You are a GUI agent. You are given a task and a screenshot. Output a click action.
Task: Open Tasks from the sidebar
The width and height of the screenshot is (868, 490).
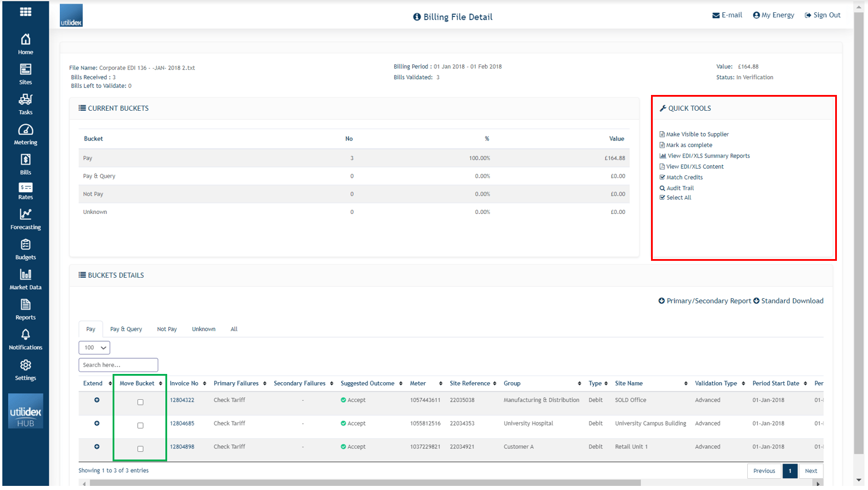pos(25,104)
